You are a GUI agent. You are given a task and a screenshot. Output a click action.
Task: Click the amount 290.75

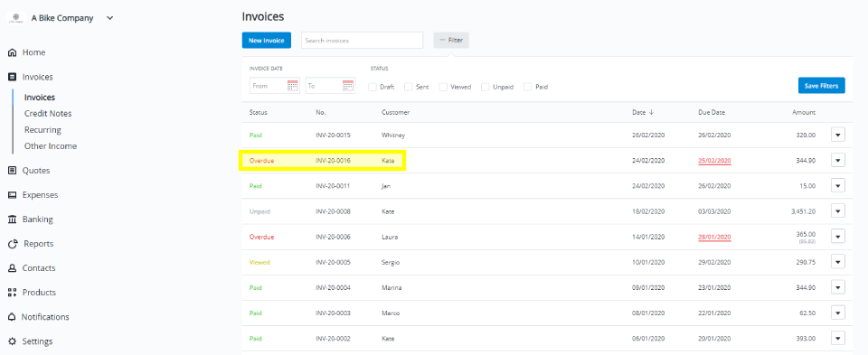[x=806, y=262]
